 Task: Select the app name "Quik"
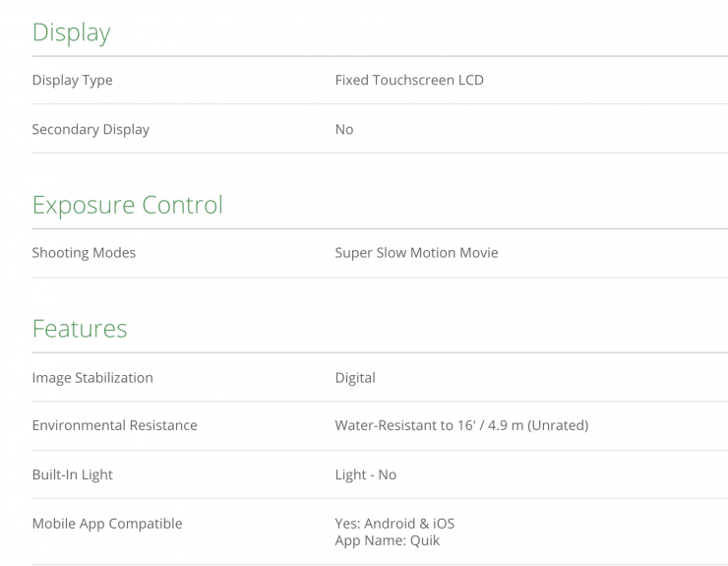pyautogui.click(x=425, y=540)
